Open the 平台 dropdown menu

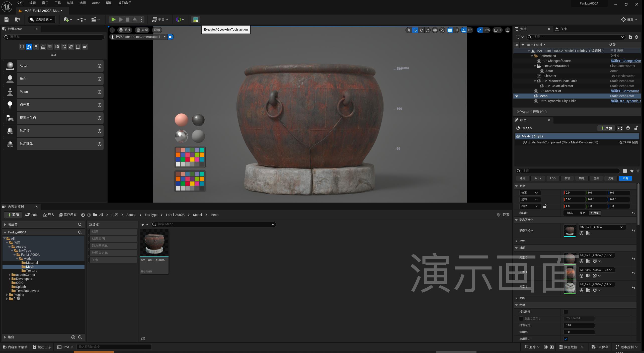click(160, 20)
